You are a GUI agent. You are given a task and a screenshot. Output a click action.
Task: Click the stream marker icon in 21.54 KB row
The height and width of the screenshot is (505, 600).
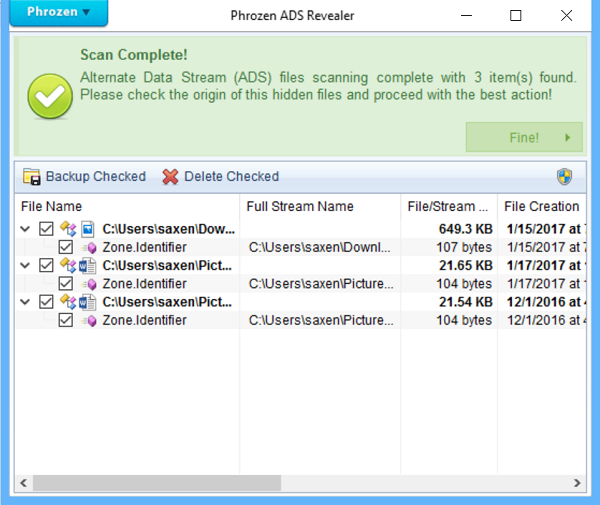click(x=68, y=302)
